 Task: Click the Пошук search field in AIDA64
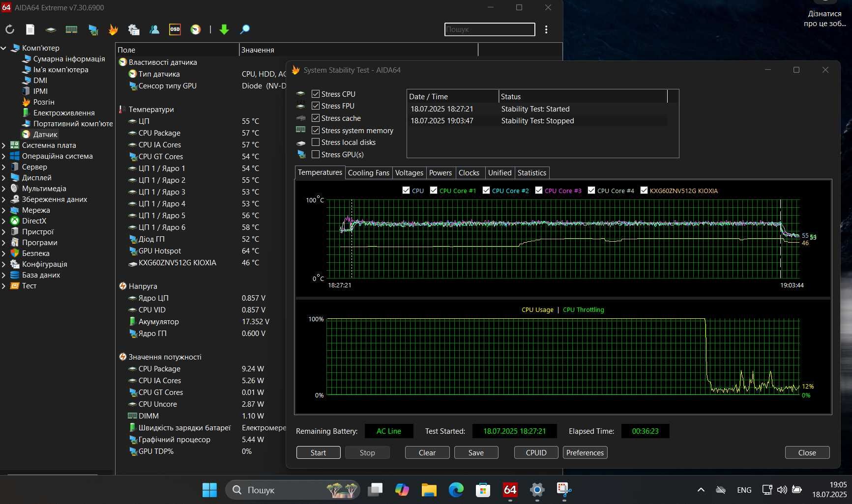point(490,29)
